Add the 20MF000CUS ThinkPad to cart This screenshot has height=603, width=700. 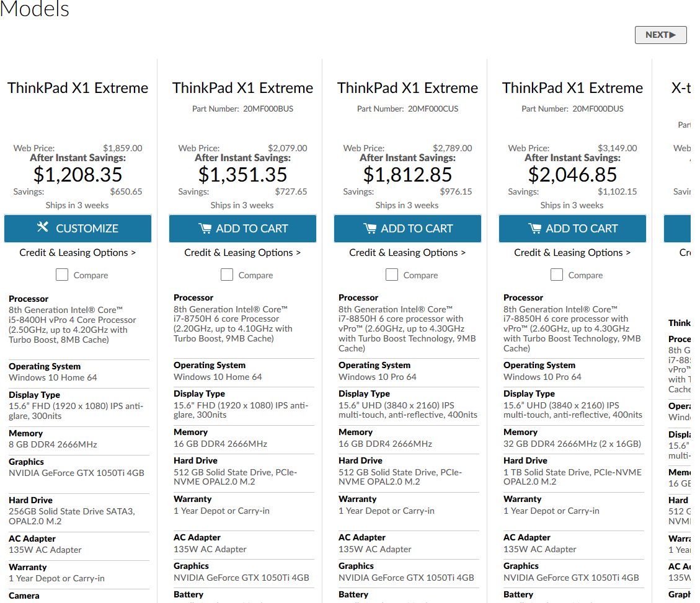click(407, 229)
